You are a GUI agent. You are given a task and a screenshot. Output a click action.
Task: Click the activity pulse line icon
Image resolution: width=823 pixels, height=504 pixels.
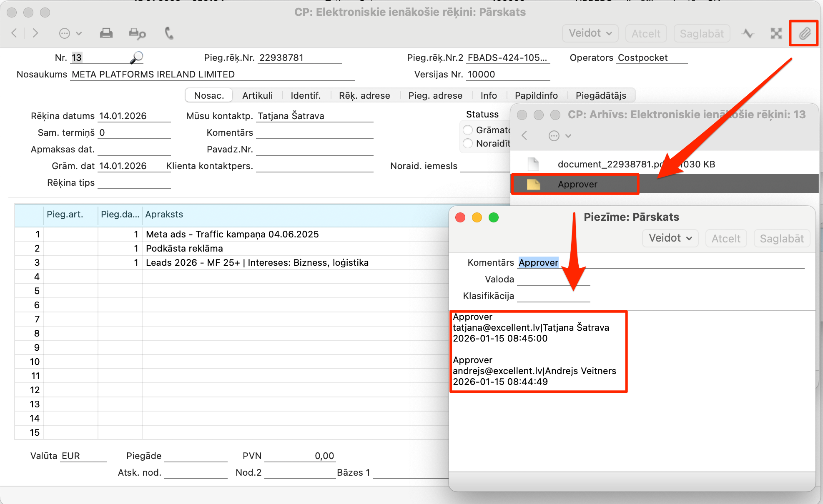point(748,33)
